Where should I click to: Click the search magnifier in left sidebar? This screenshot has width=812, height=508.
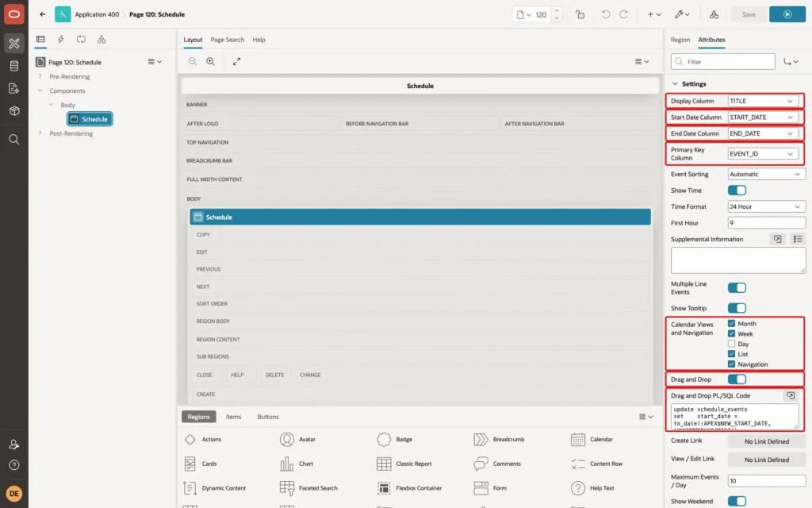[x=14, y=140]
